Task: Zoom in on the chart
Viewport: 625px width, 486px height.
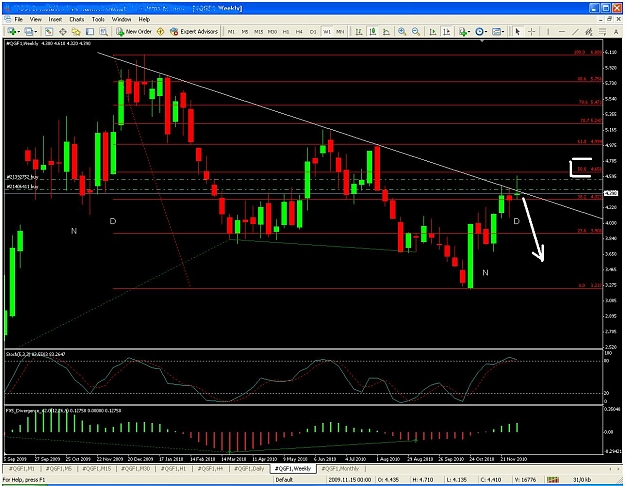Action: click(402, 31)
